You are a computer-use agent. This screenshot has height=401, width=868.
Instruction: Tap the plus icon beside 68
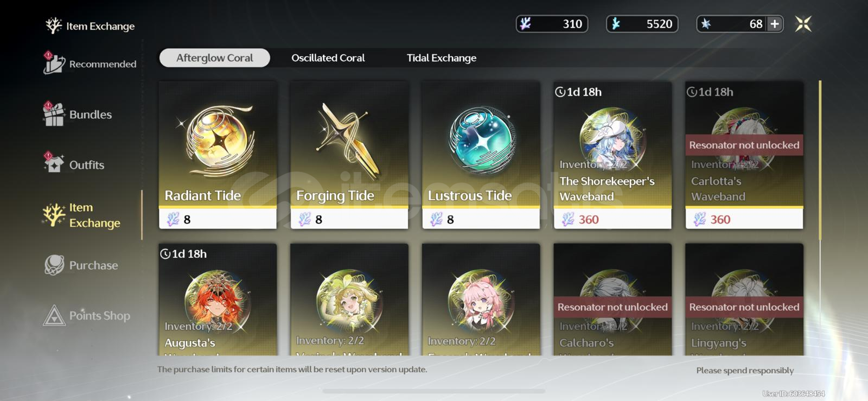click(775, 24)
